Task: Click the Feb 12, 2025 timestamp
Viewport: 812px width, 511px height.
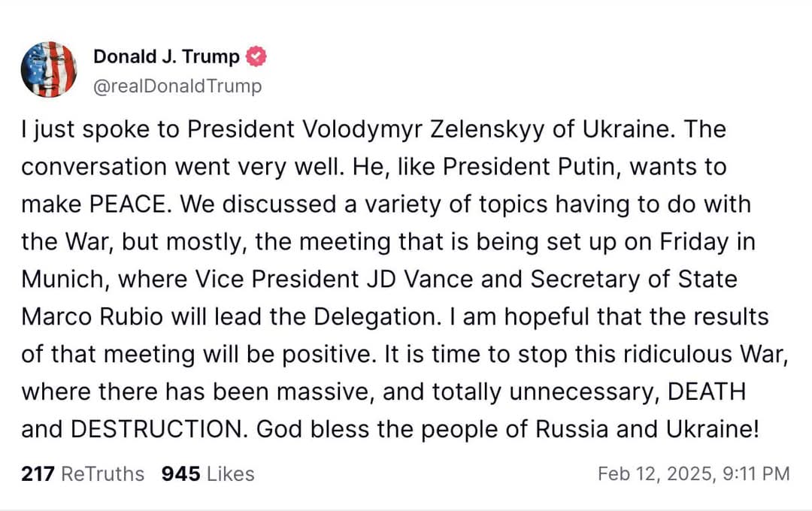Action: (693, 474)
